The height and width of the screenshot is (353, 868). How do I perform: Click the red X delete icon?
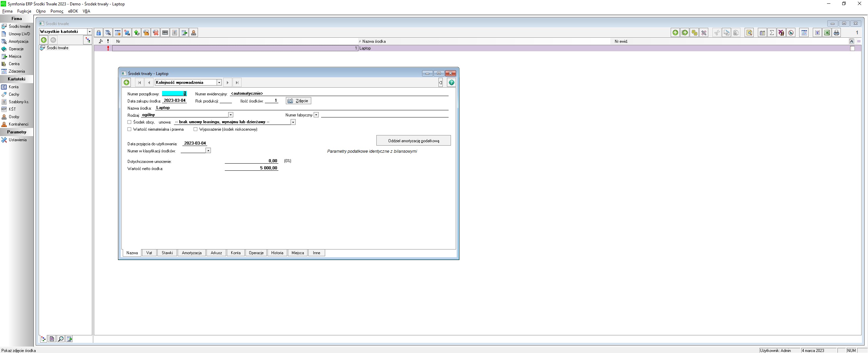pos(156,33)
